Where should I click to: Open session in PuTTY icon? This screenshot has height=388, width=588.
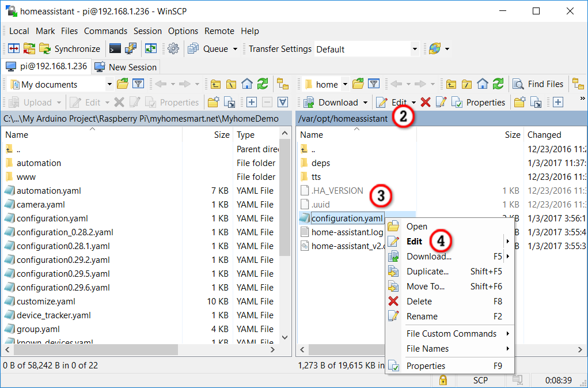[131, 49]
